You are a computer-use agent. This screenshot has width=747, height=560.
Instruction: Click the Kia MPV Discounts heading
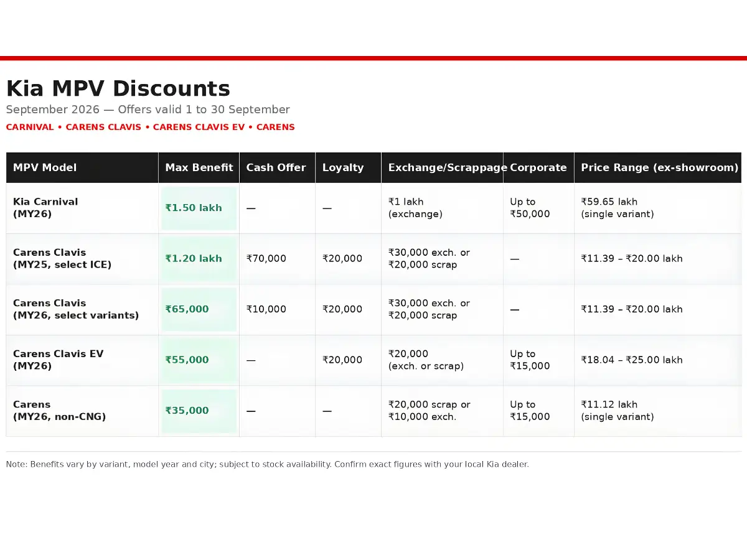tap(118, 89)
